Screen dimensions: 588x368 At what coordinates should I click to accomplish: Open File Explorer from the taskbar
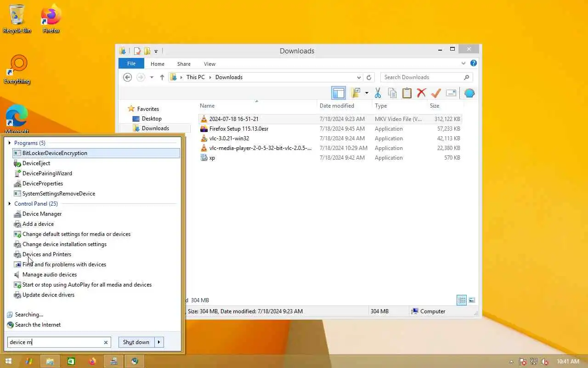pyautogui.click(x=50, y=361)
